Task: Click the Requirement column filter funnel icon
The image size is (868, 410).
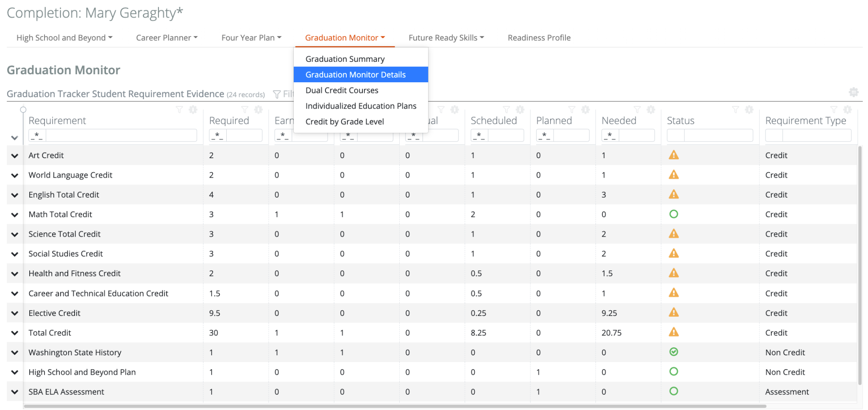Action: (179, 110)
